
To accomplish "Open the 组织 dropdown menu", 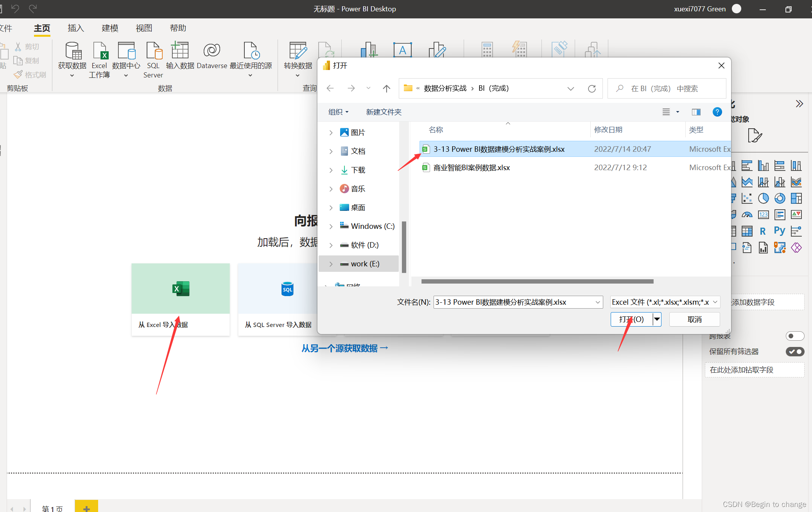I will click(338, 112).
